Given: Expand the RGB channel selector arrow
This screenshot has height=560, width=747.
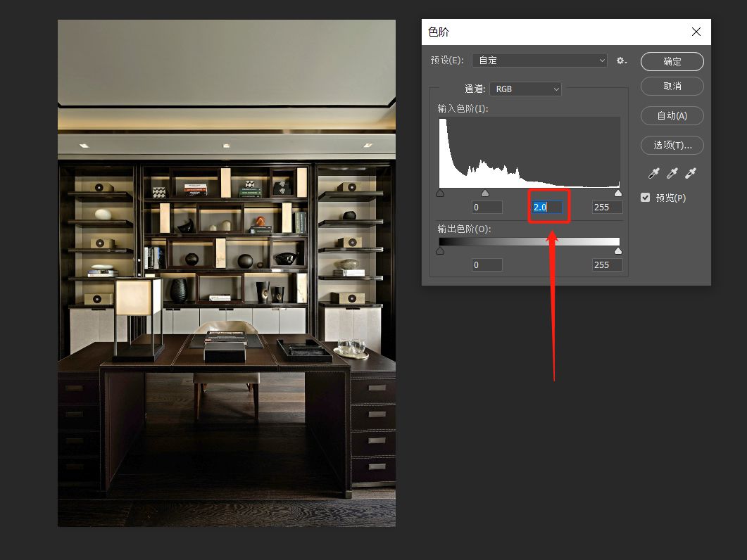Looking at the screenshot, I should [x=555, y=89].
